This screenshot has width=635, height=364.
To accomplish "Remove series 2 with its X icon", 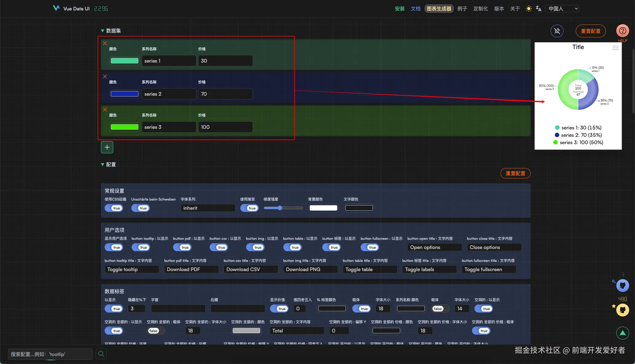I will [105, 76].
